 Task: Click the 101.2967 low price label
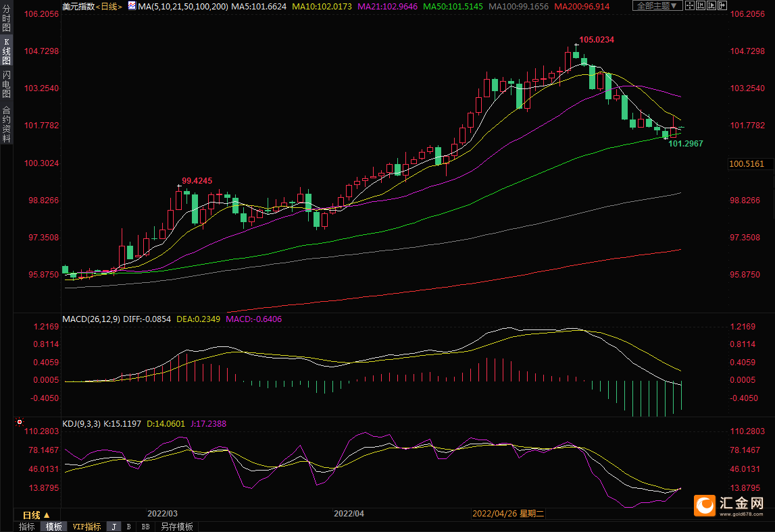[x=686, y=143]
